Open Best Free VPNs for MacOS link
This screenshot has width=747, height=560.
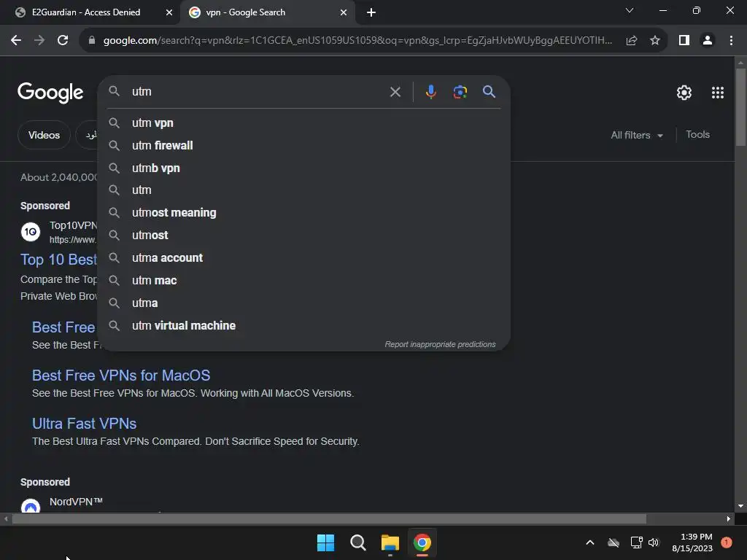coord(121,376)
